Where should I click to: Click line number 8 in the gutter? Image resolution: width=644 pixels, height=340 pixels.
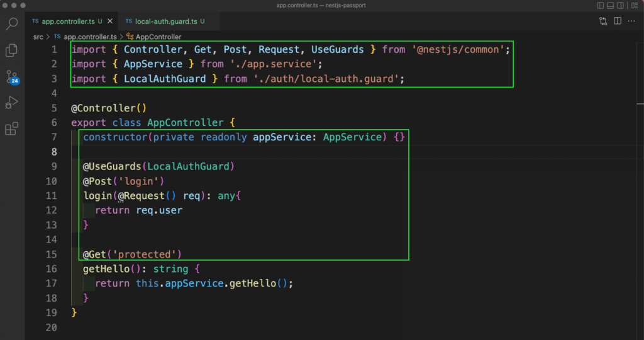click(x=53, y=152)
